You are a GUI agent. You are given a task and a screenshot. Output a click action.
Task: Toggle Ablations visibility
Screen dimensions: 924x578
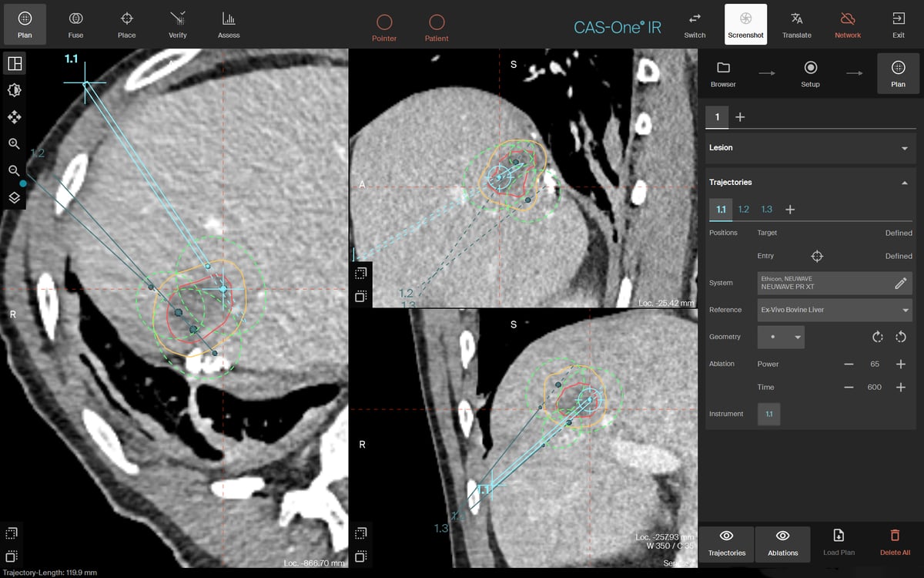point(782,543)
